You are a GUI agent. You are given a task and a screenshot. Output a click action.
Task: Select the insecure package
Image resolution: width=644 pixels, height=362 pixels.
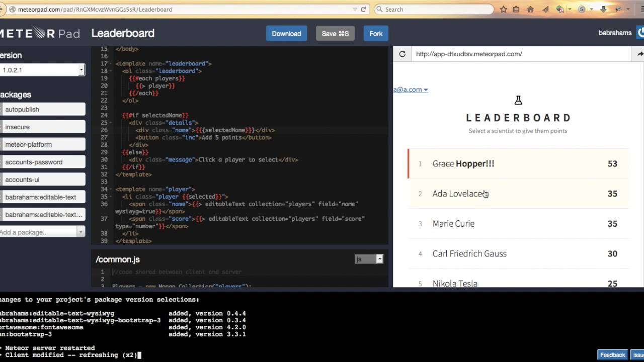coord(43,127)
